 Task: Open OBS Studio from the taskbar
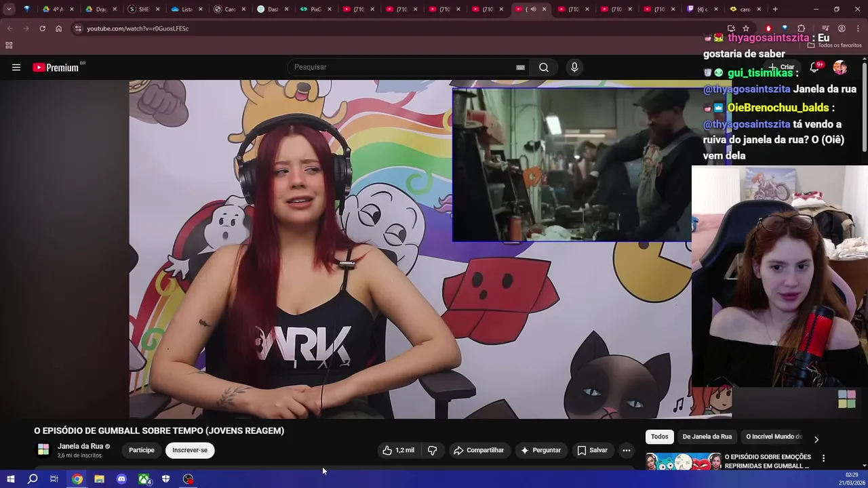click(189, 479)
